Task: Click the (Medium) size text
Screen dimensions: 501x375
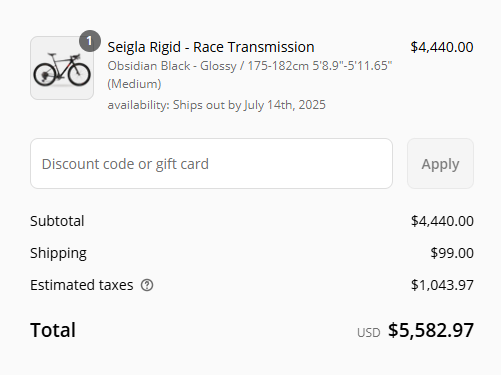Action: (x=134, y=84)
